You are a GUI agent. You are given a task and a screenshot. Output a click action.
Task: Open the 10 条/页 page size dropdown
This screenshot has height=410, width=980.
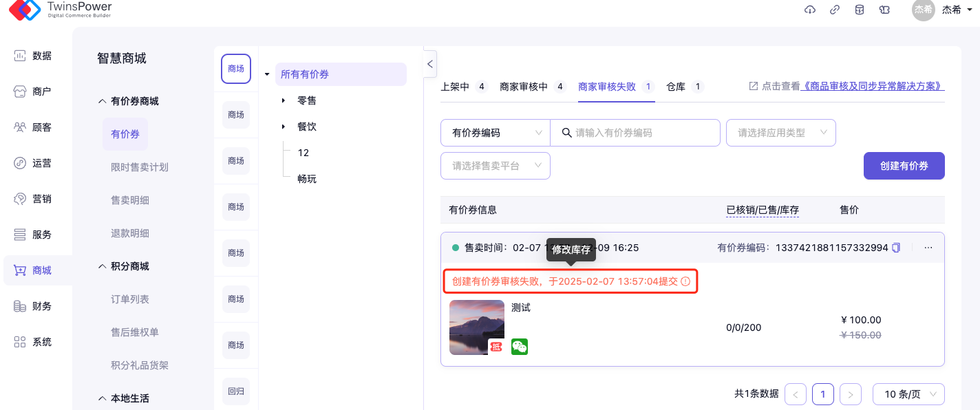pyautogui.click(x=908, y=394)
